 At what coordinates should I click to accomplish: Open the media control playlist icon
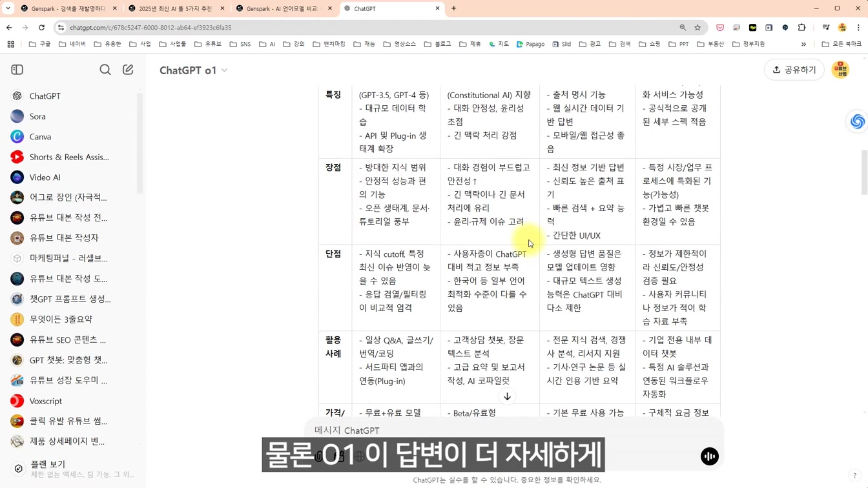pyautogui.click(x=826, y=28)
